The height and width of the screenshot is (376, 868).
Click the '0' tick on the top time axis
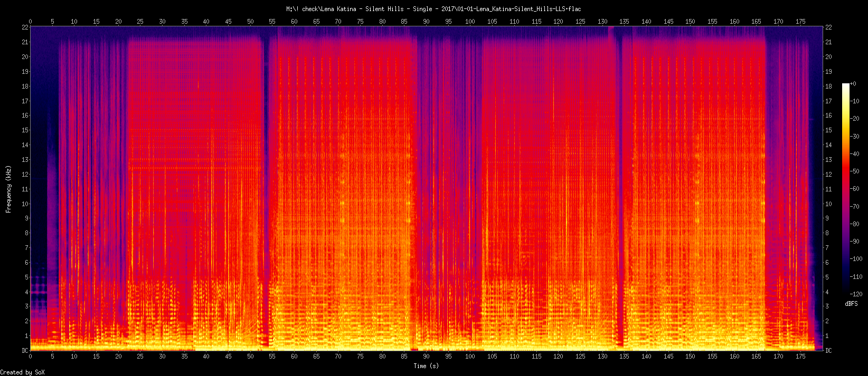coord(30,22)
